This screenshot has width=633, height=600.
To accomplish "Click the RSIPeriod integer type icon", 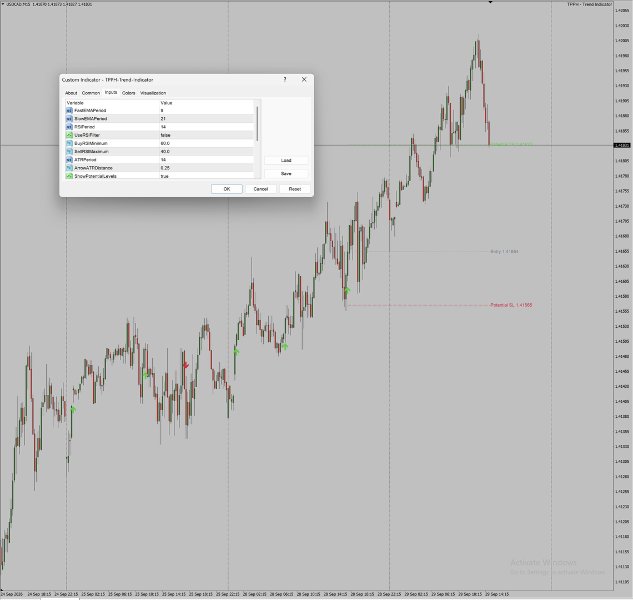I will click(x=69, y=127).
